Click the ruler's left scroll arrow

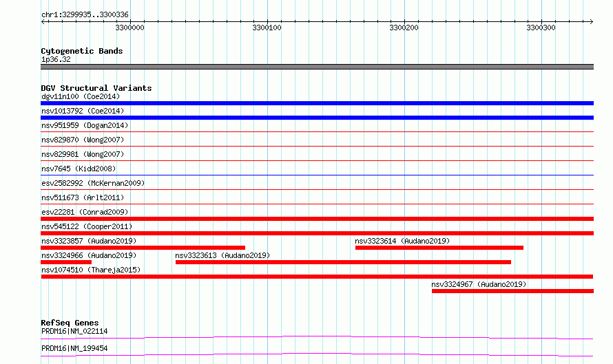click(x=43, y=22)
